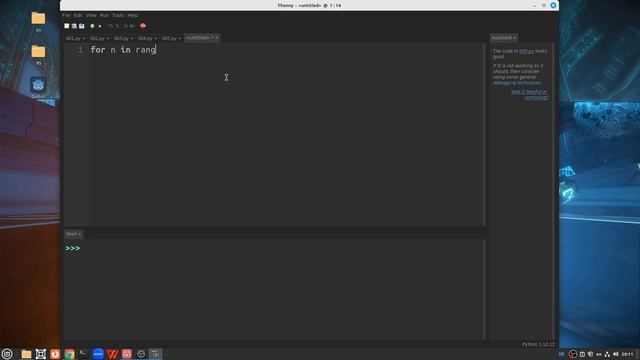Click the circular gray app taskbar icon
The image size is (640, 360).
tap(141, 354)
